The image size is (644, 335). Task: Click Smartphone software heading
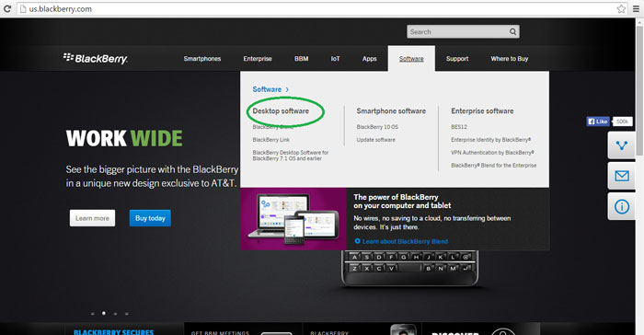[391, 111]
